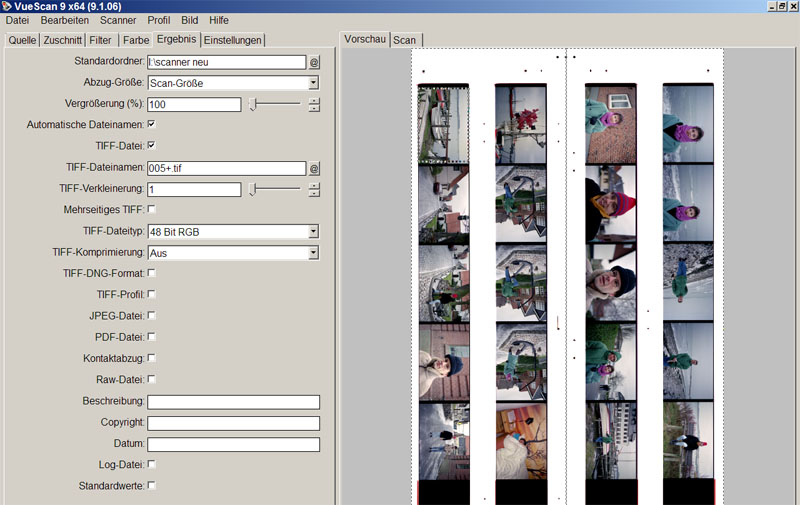Open the Einstellungen tab
800x505 pixels.
tap(233, 40)
